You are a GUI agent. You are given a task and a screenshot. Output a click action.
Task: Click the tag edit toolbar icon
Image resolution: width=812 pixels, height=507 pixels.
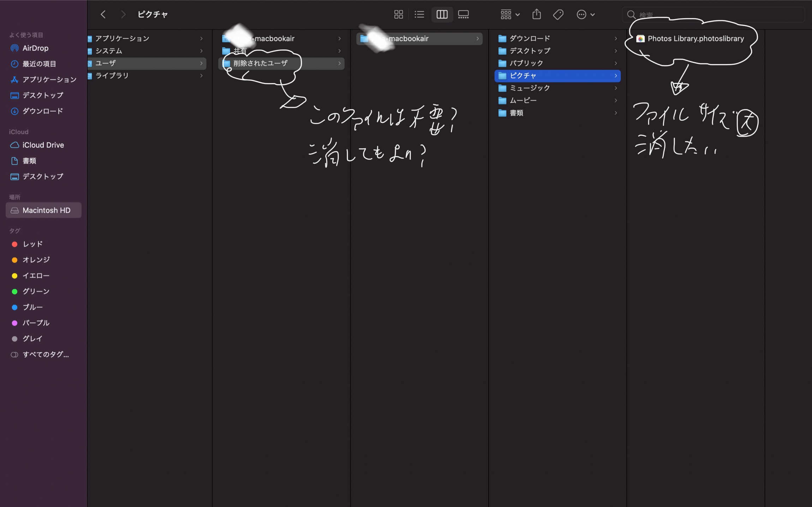point(558,14)
